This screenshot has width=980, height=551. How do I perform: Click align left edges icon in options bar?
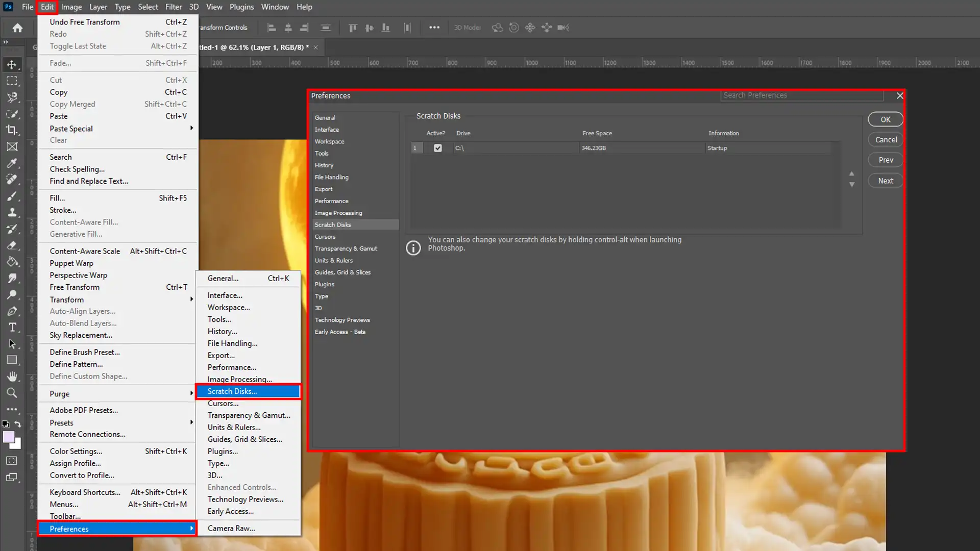272,28
